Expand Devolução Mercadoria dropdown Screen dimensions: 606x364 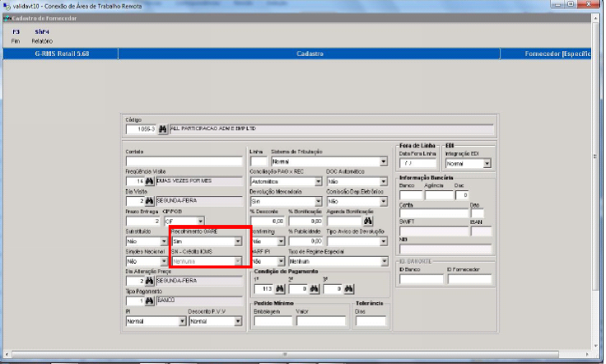tap(318, 201)
